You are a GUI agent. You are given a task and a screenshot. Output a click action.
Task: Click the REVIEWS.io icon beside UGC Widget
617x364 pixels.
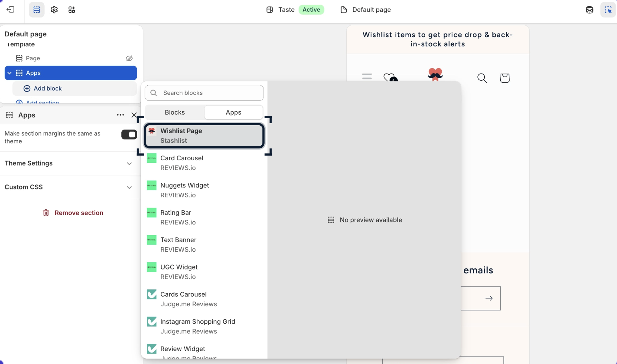(152, 267)
